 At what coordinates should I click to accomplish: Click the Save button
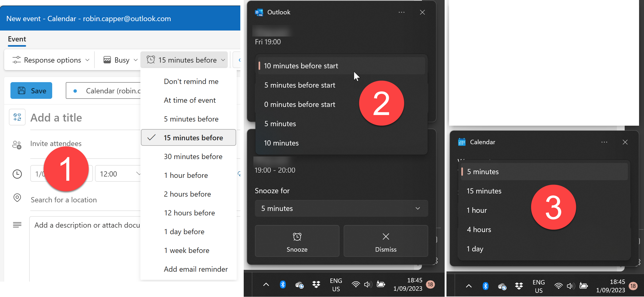click(31, 90)
